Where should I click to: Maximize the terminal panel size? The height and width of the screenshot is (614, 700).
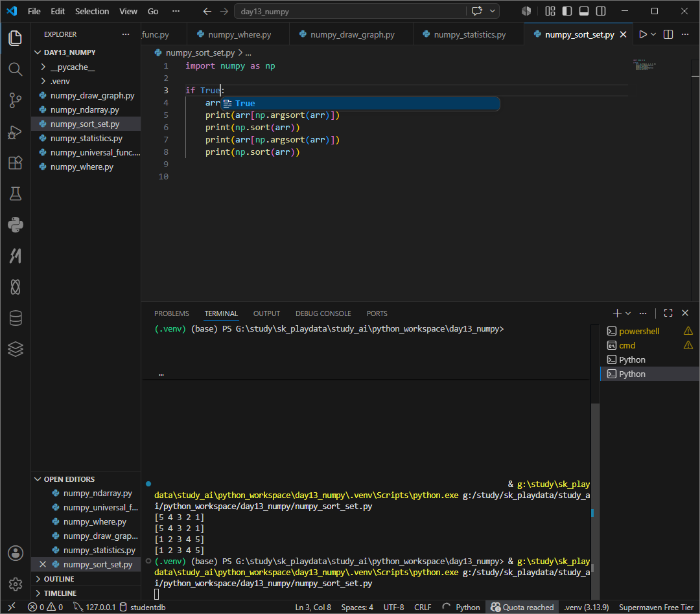(x=668, y=313)
